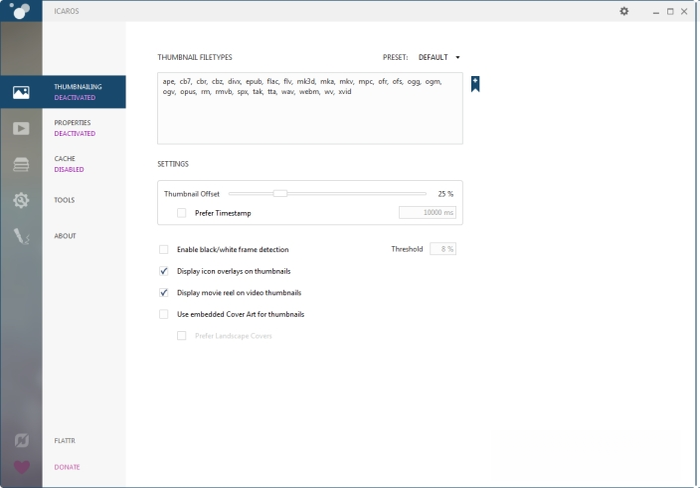The width and height of the screenshot is (700, 488).
Task: Click inside the thumbnail filetypes text box
Action: pyautogui.click(x=310, y=108)
